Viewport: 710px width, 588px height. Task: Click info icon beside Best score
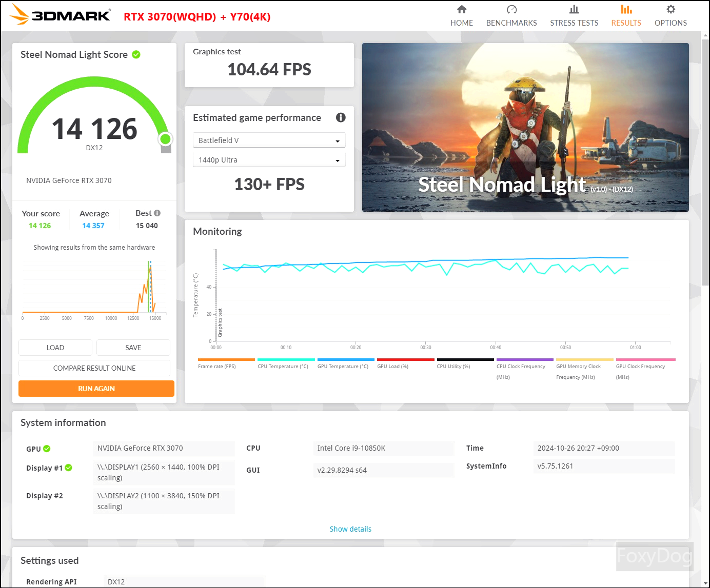pos(157,213)
